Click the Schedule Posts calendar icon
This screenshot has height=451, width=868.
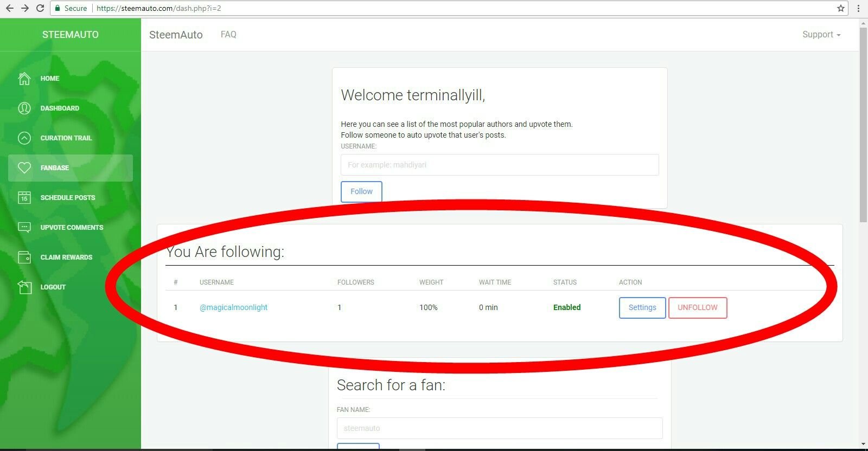coord(24,198)
